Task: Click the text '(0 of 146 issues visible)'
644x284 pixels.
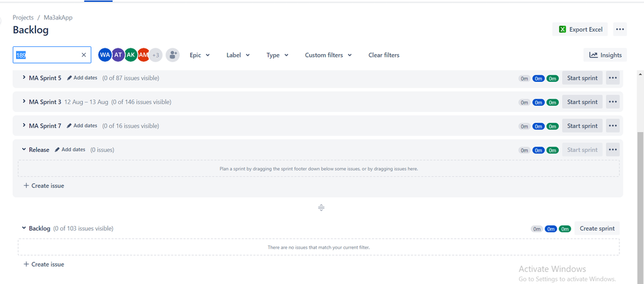Action: 141,102
